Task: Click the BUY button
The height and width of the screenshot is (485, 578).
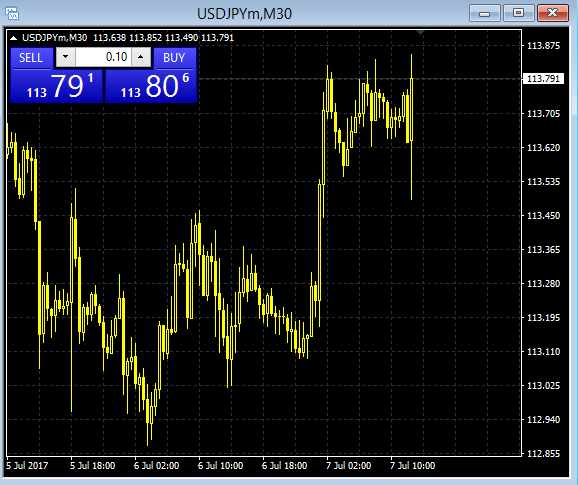Action: click(174, 58)
